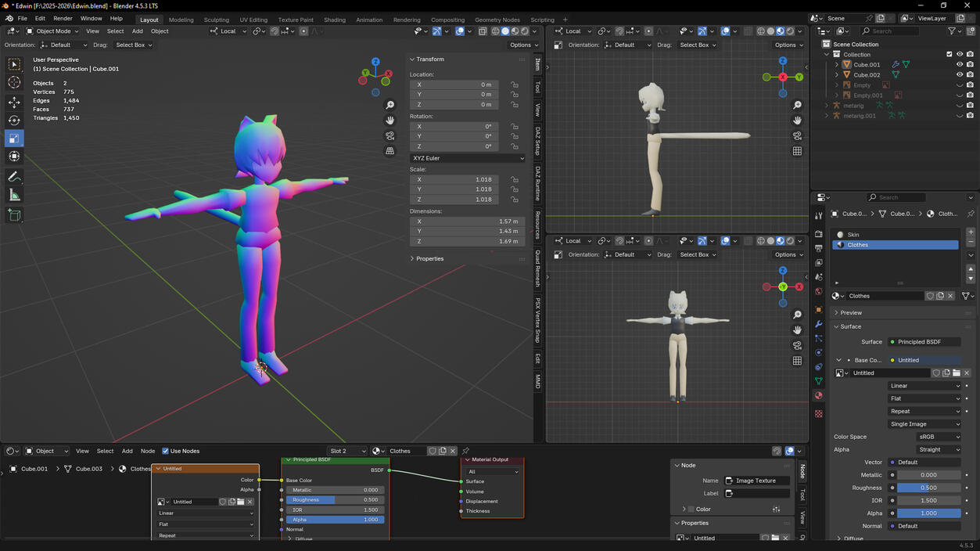The height and width of the screenshot is (551, 980).
Task: Hide Cube.002 in the viewport
Action: point(960,75)
